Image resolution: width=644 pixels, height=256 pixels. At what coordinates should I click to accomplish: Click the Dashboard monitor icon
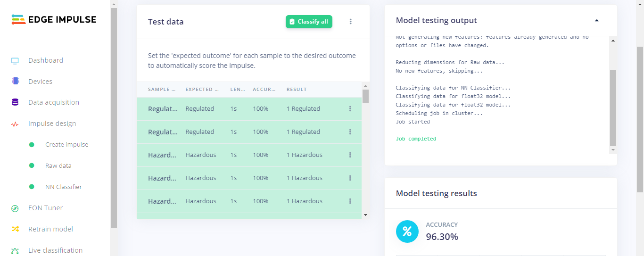[15, 61]
